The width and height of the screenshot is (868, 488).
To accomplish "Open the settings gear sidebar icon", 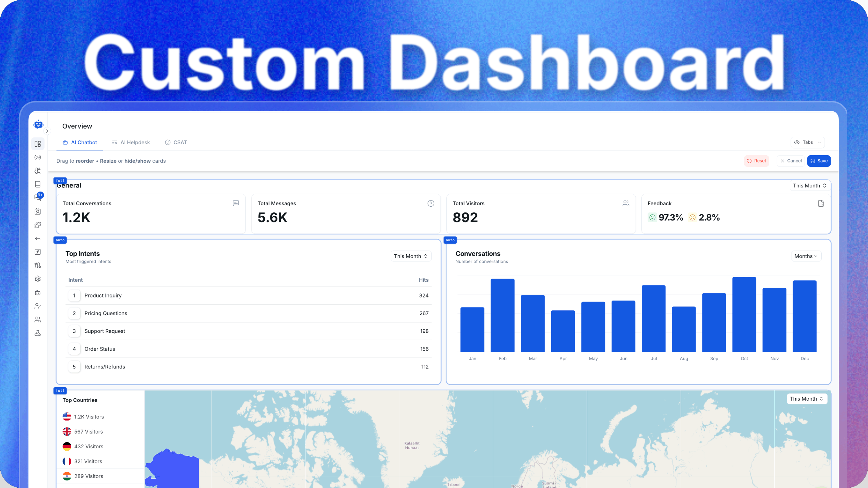I will point(38,279).
